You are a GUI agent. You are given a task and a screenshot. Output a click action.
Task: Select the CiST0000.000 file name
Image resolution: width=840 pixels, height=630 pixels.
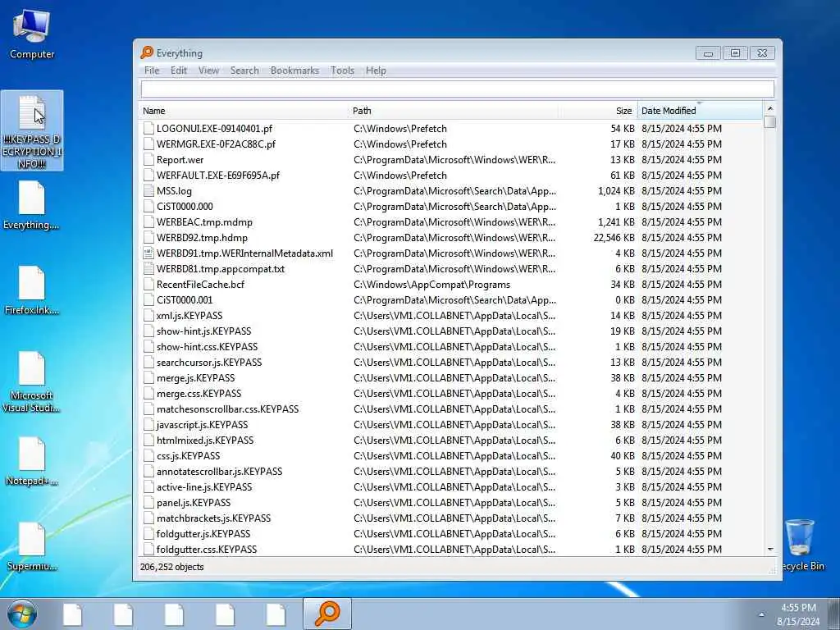click(x=185, y=206)
